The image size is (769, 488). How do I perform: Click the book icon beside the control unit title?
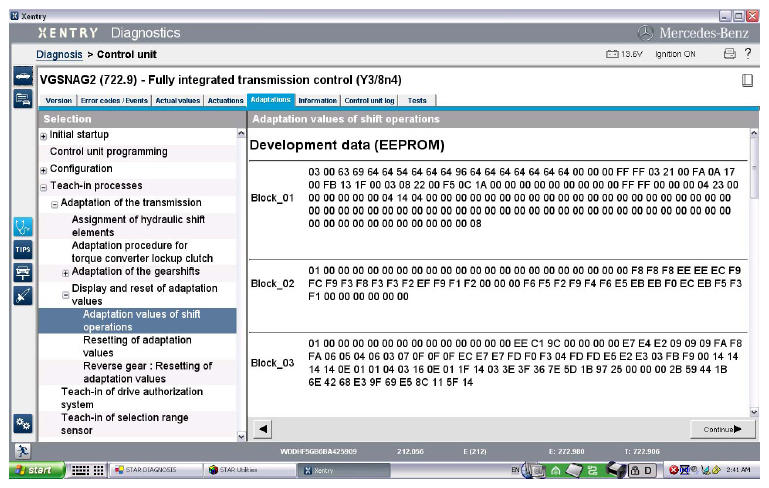pos(746,80)
